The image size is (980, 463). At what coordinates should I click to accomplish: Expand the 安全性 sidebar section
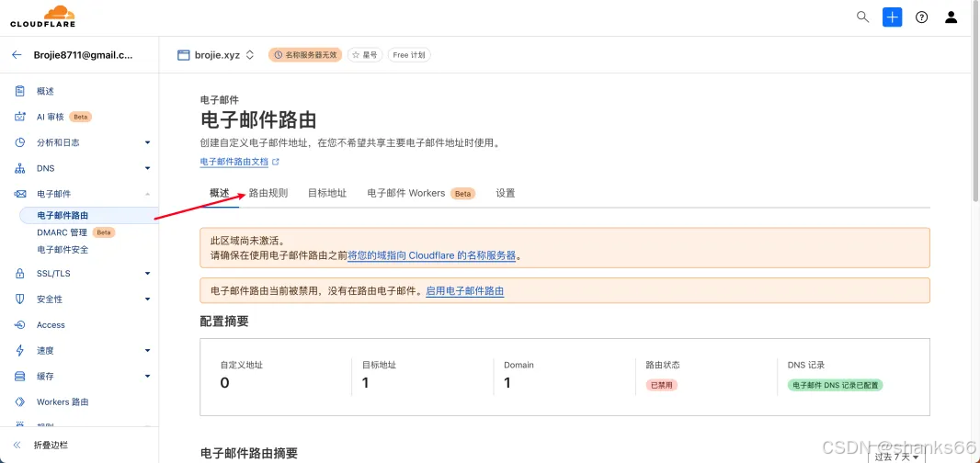pyautogui.click(x=147, y=299)
